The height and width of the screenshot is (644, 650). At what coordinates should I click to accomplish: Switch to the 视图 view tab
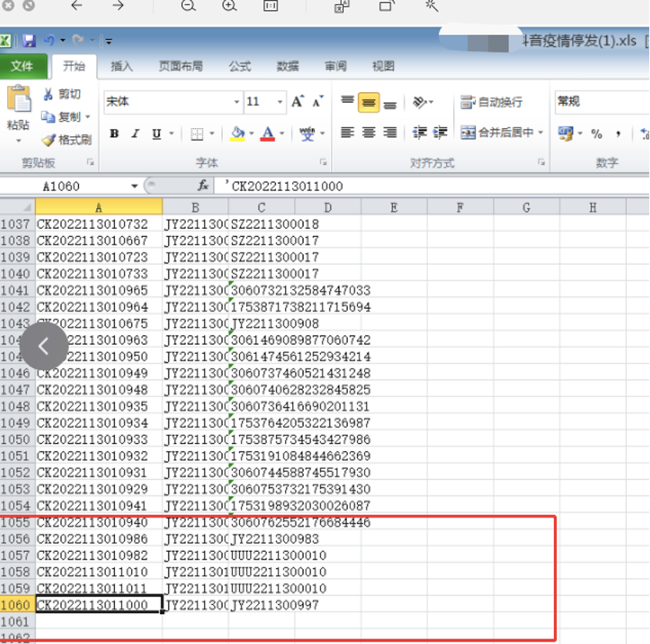[x=383, y=66]
